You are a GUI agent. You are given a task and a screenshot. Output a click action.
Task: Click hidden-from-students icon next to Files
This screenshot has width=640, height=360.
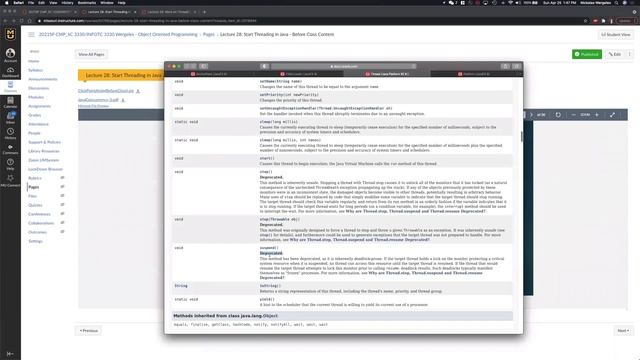(62, 196)
